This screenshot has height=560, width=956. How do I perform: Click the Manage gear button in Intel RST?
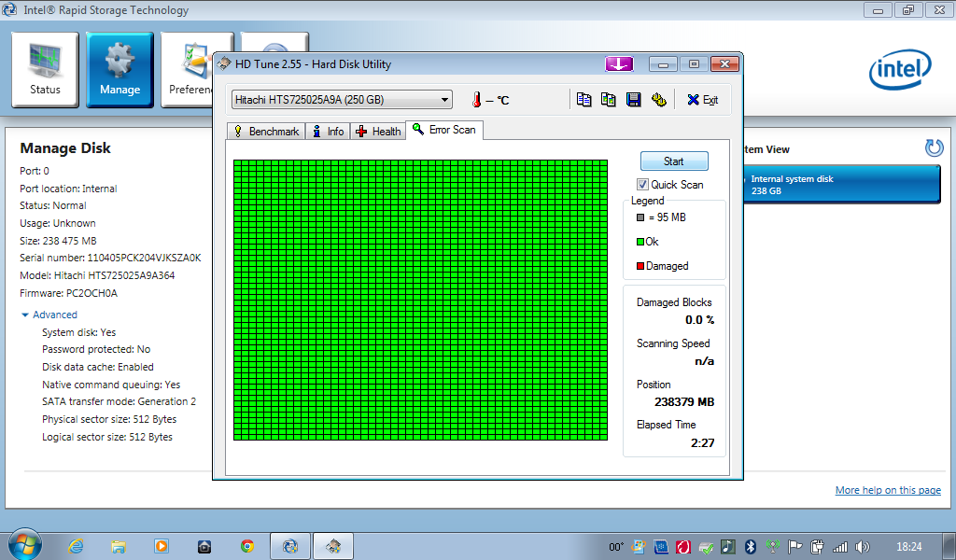pyautogui.click(x=119, y=69)
